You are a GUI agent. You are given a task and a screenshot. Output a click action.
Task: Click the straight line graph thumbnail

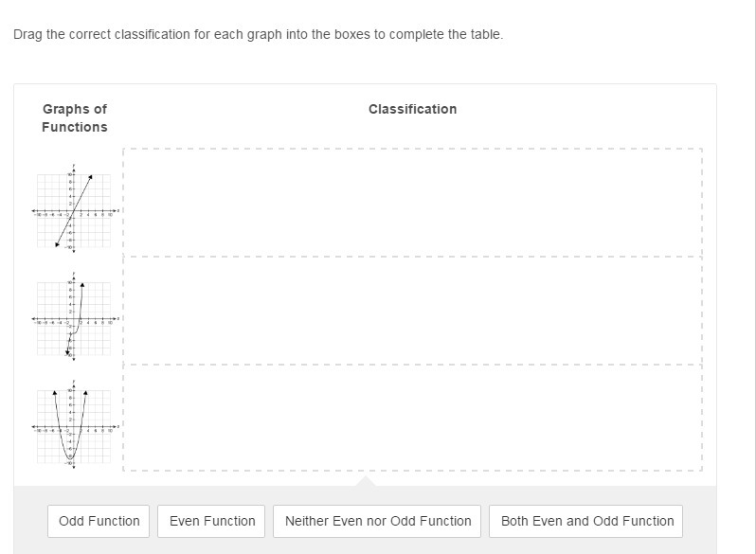click(x=74, y=210)
